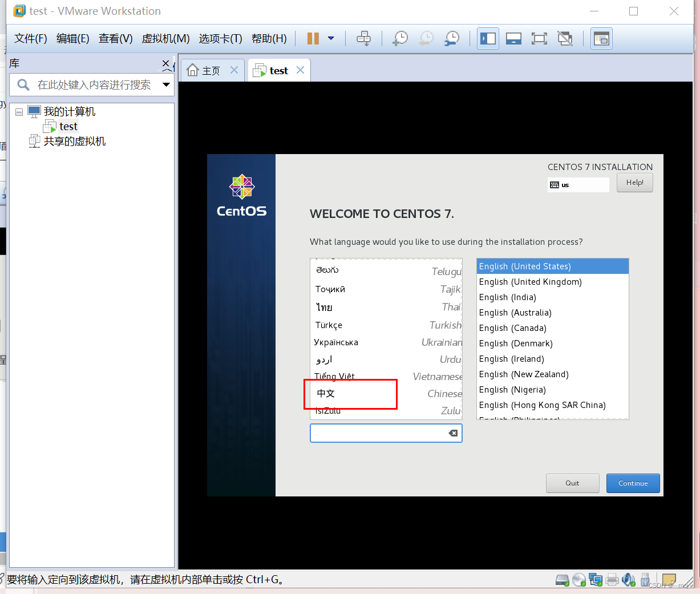Screen dimensions: 700x594
Task: Click the us keyboard layout indicator
Action: (x=578, y=184)
